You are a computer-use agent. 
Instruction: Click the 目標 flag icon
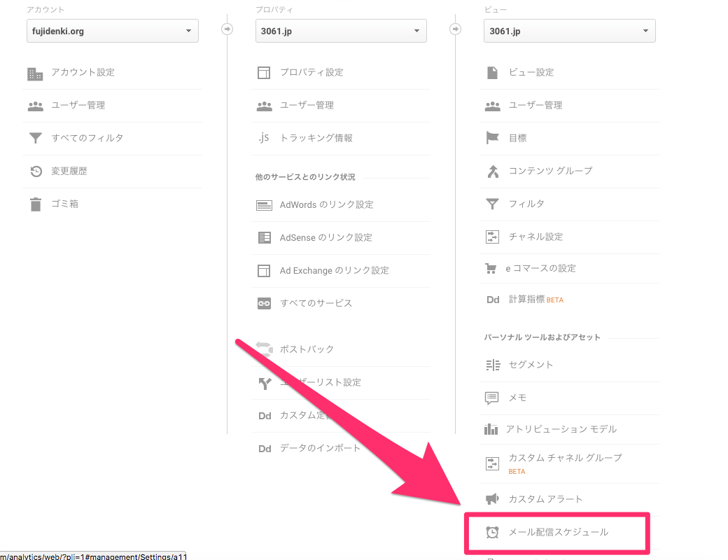coord(492,139)
